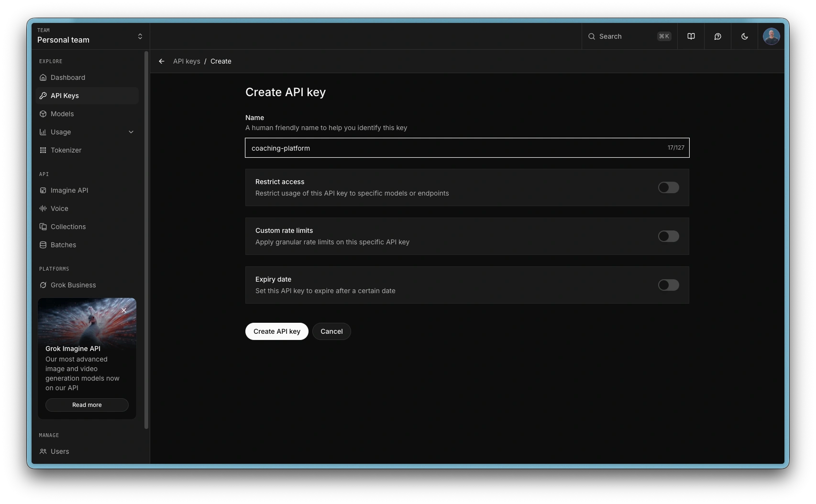Open the user profile avatar
This screenshot has height=504, width=816.
point(771,36)
